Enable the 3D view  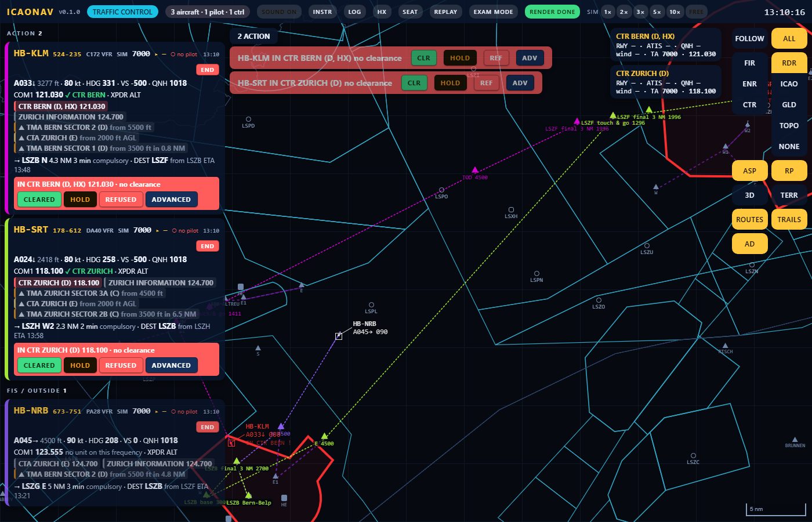coord(749,195)
